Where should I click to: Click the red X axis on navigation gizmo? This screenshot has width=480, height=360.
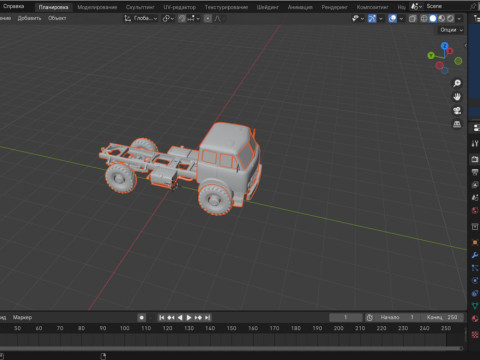pos(450,51)
